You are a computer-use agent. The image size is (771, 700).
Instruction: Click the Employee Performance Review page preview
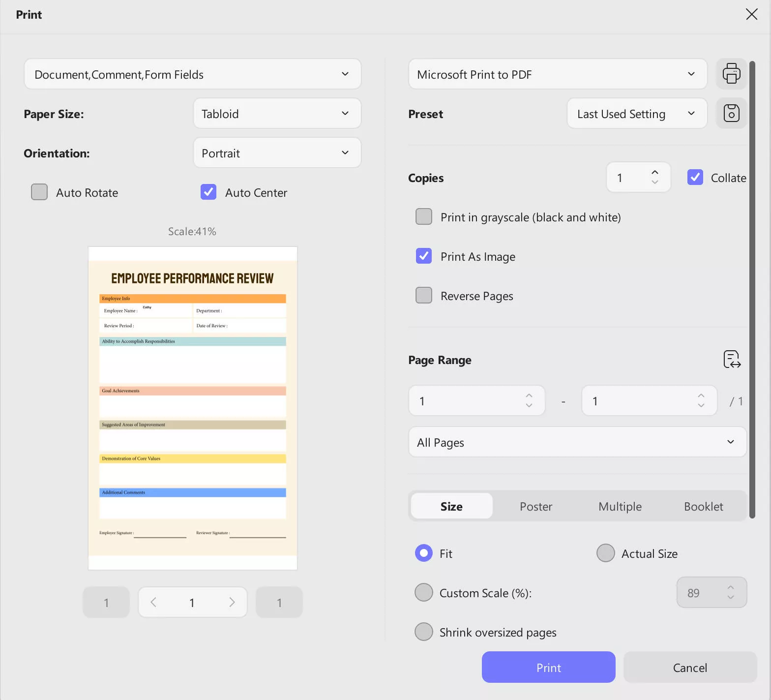click(193, 408)
